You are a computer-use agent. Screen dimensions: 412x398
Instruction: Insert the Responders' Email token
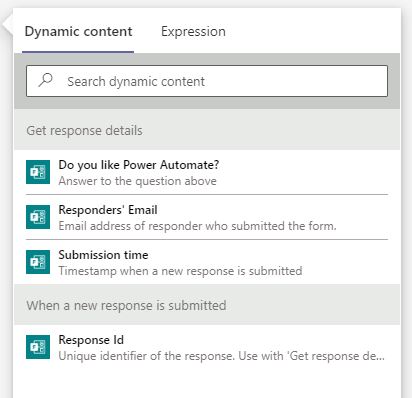click(x=207, y=217)
